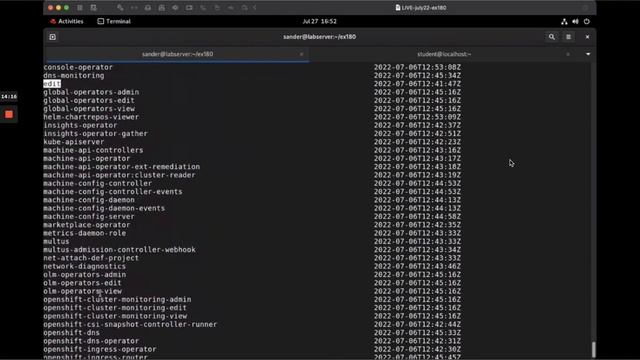This screenshot has width=640, height=360.
Task: Open the terminal hamburger menu
Action: [x=569, y=37]
